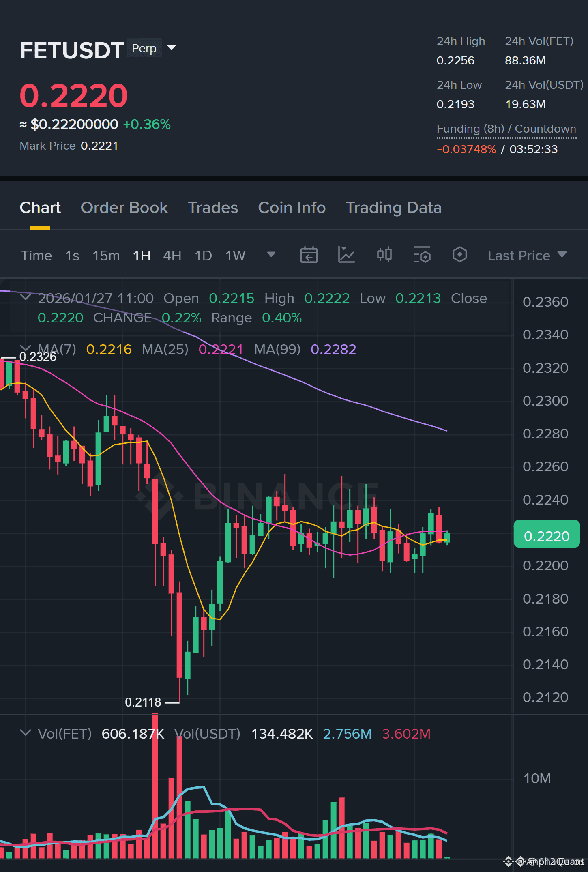This screenshot has width=588, height=872.
Task: View the Trades tab
Action: tap(213, 207)
